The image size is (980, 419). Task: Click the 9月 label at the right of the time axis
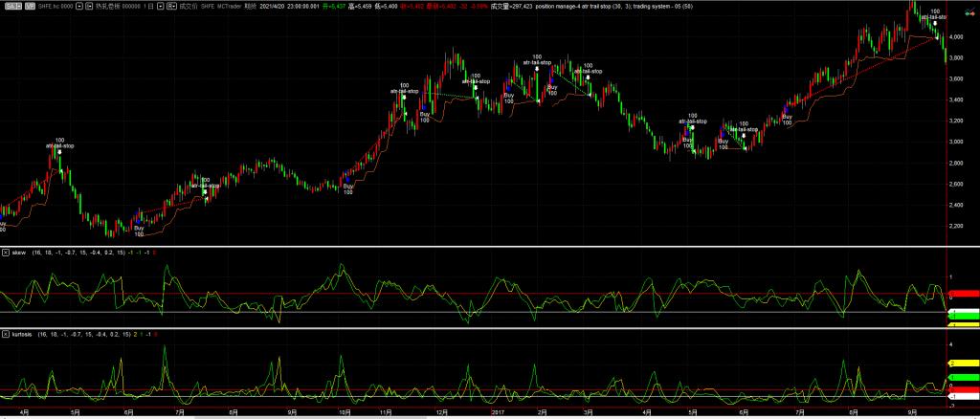point(912,412)
